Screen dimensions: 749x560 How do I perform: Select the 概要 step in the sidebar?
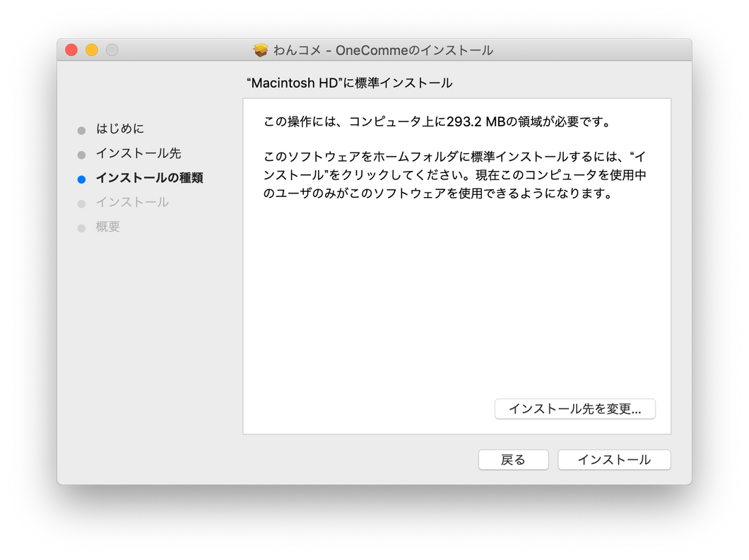click(108, 227)
